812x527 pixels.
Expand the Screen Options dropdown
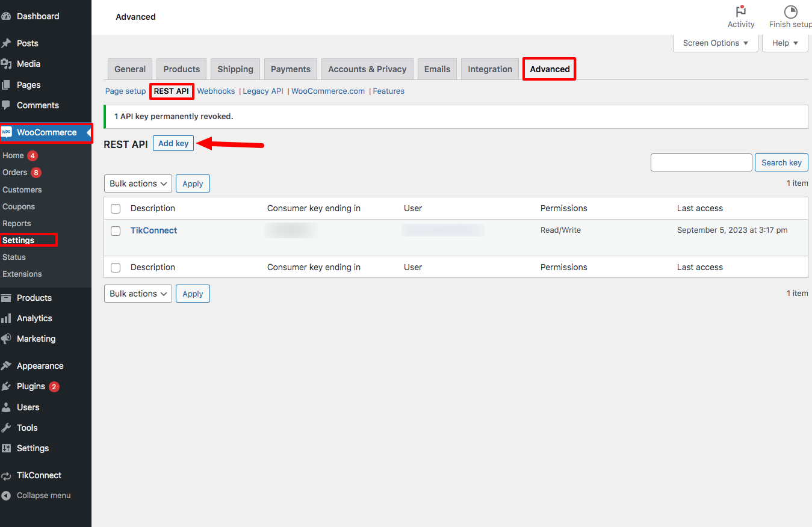click(x=715, y=43)
